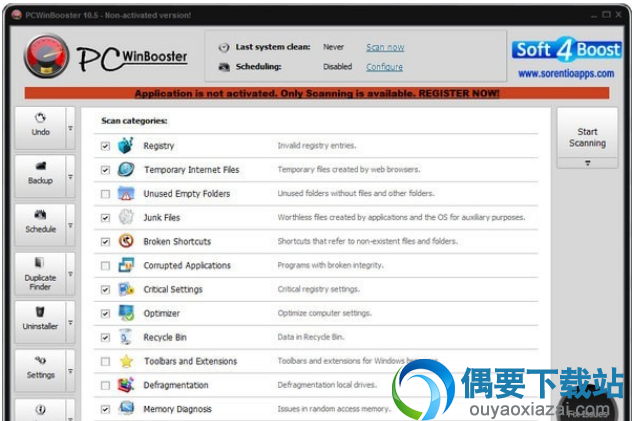Enable the Defragmentation checkbox

(x=105, y=385)
